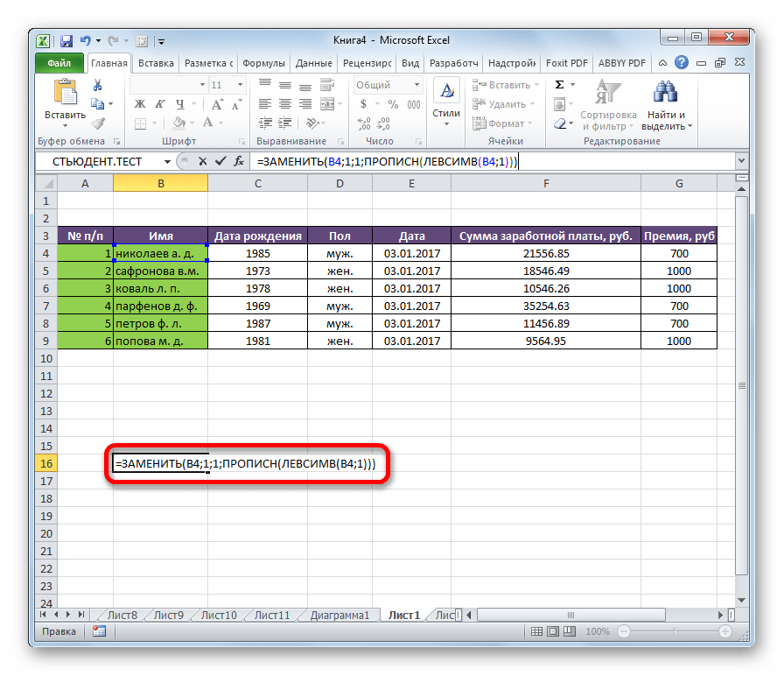784x676 pixels.
Task: Change text orientation
Action: click(x=313, y=123)
